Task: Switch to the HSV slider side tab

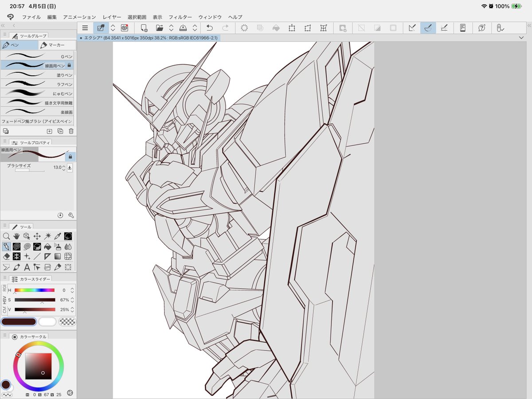Action: click(4, 300)
